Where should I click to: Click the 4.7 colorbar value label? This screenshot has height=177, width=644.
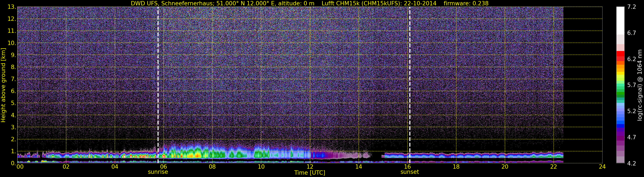pos(632,137)
